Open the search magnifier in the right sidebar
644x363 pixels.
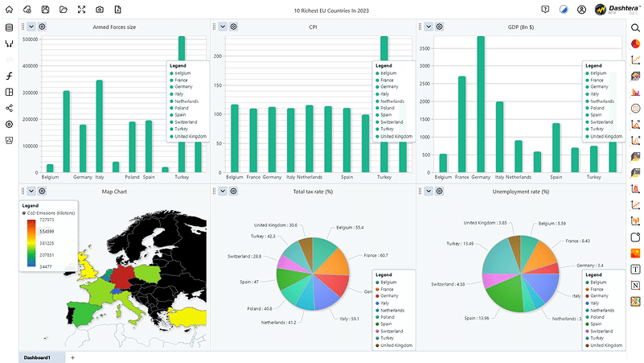(x=635, y=27)
